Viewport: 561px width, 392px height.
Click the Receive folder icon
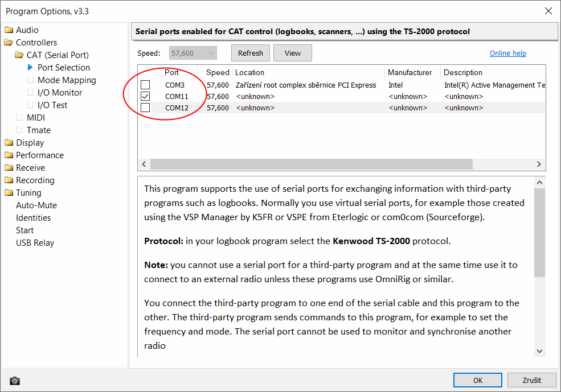(9, 168)
